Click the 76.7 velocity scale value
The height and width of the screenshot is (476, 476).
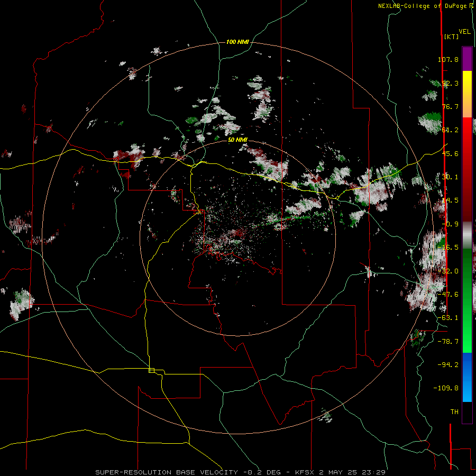pyautogui.click(x=450, y=106)
